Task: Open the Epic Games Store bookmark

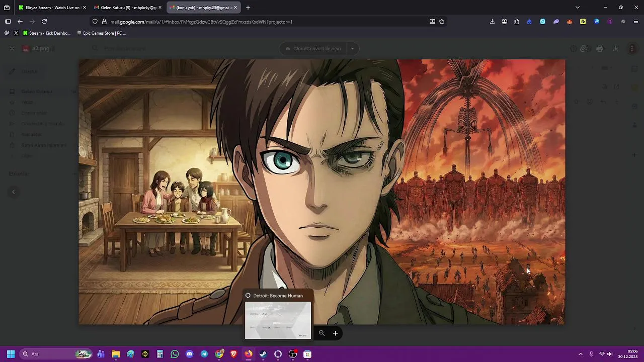Action: pyautogui.click(x=101, y=33)
